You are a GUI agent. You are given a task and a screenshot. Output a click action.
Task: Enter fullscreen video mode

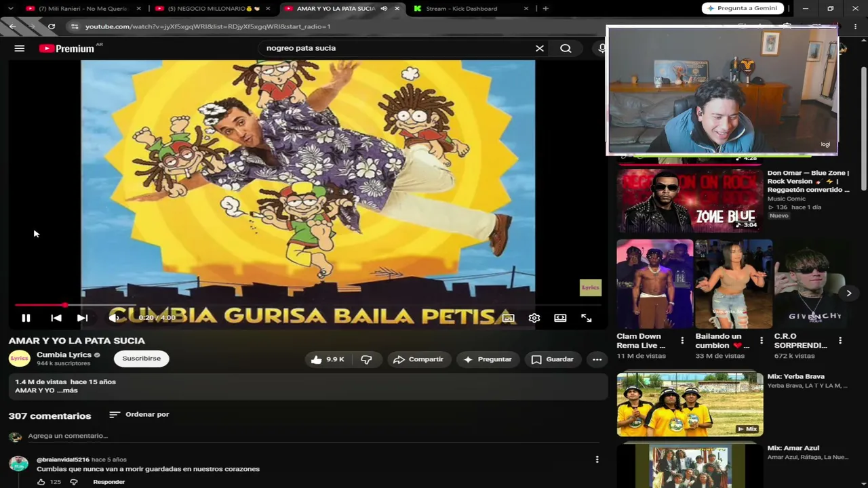click(x=586, y=318)
